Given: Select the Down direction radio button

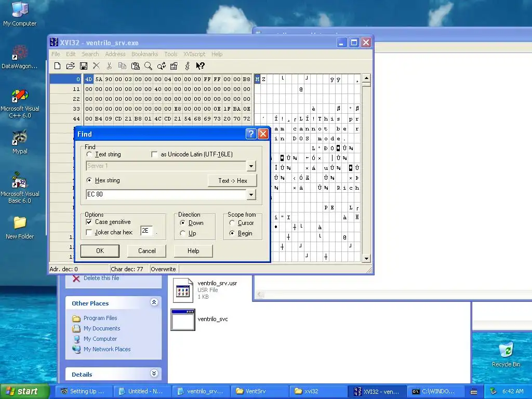Looking at the screenshot, I should (x=182, y=223).
